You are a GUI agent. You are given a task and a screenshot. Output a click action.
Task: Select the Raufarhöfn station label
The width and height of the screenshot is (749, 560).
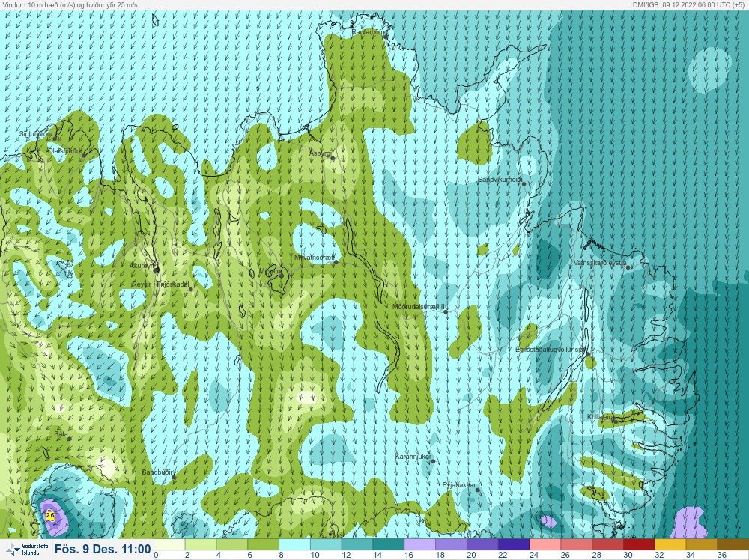coord(367,32)
